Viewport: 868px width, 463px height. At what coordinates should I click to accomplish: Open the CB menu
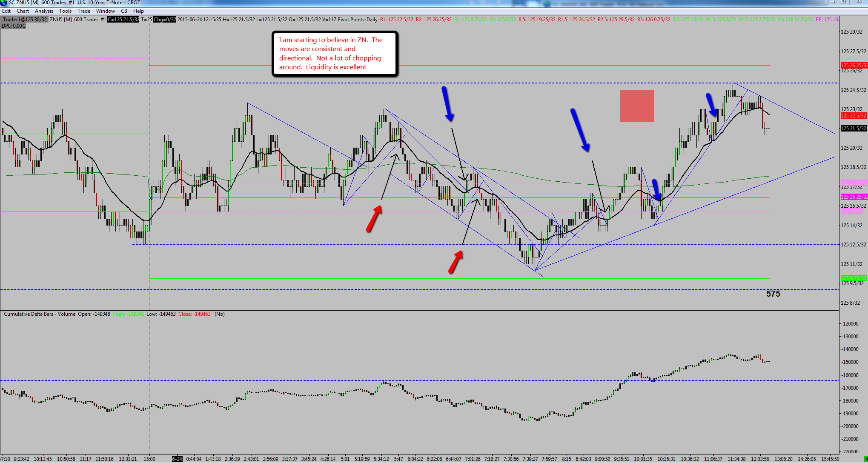(x=124, y=11)
